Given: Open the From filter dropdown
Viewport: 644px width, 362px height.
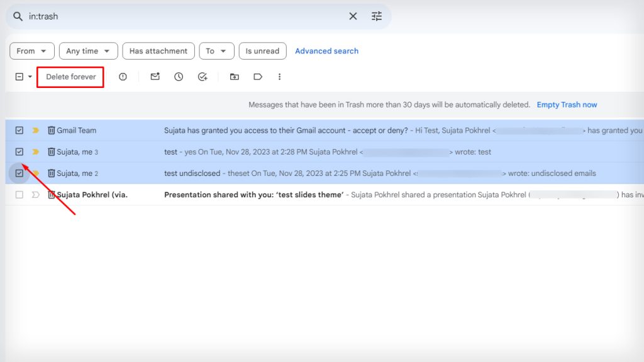Looking at the screenshot, I should 31,51.
